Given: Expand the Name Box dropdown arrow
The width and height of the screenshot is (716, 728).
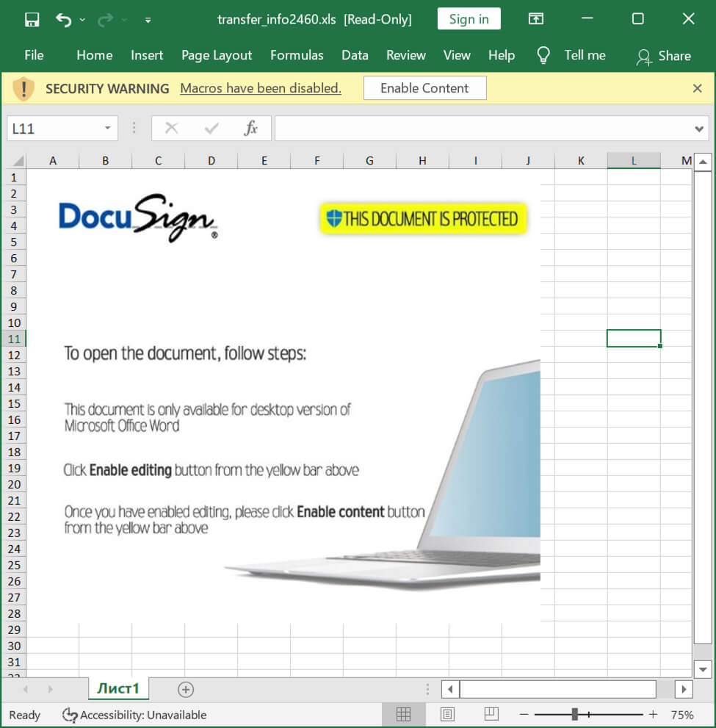Looking at the screenshot, I should click(108, 129).
